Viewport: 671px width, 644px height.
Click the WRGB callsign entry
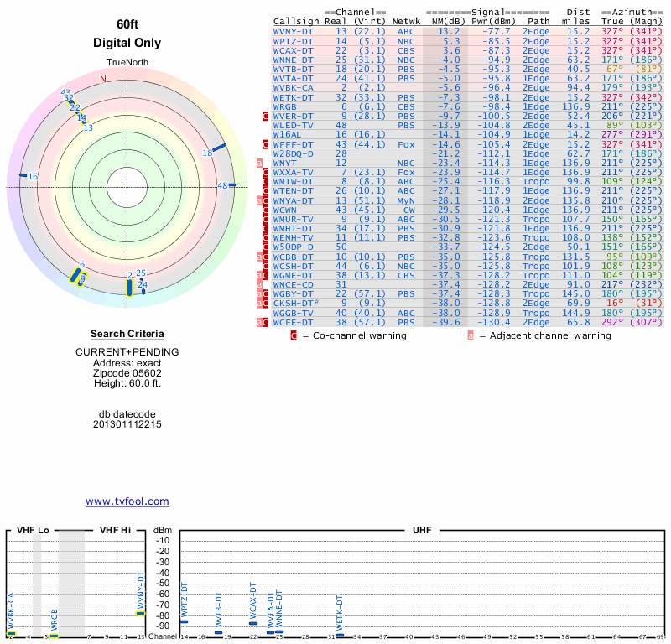click(x=285, y=106)
